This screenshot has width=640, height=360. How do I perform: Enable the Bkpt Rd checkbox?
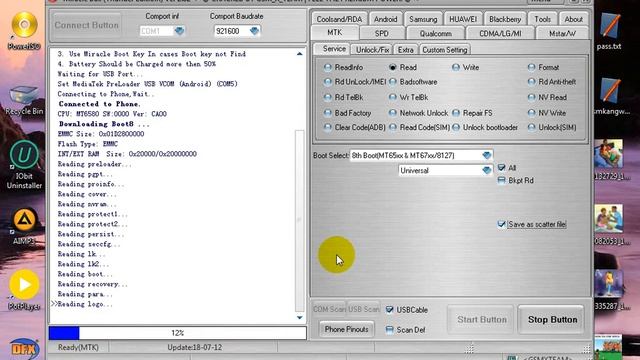pos(502,180)
